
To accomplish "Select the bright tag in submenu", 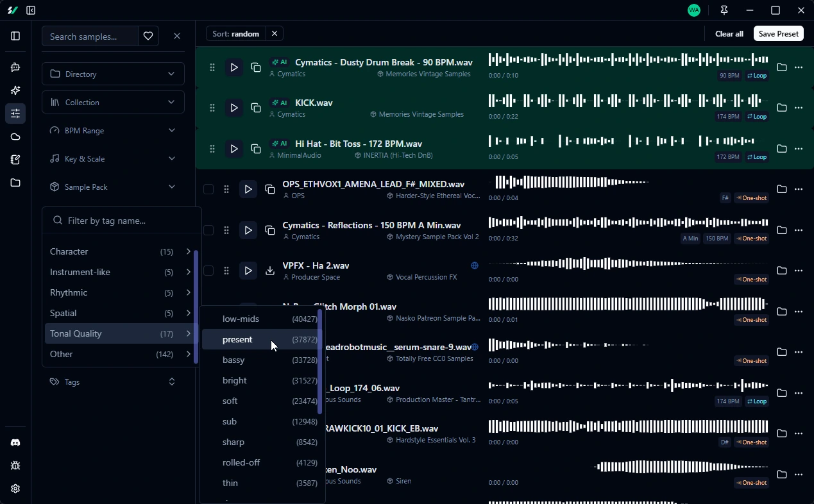I will point(234,380).
